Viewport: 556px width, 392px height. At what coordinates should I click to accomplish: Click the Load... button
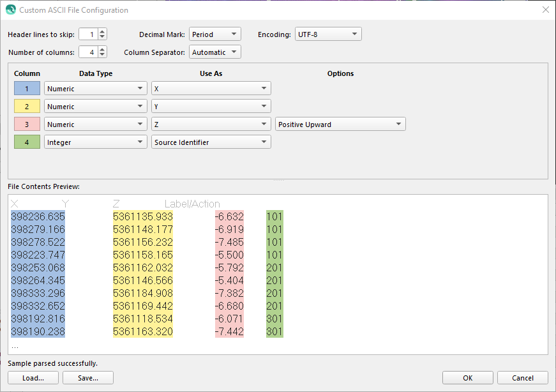[x=33, y=378]
